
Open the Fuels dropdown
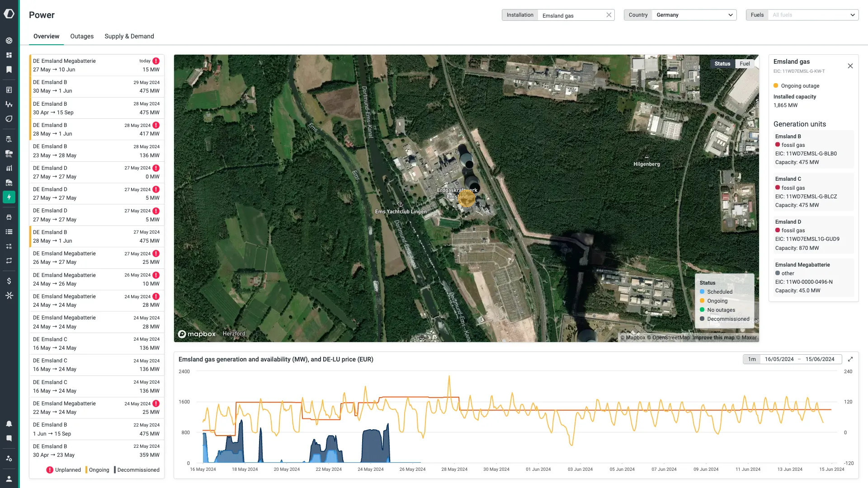(x=812, y=14)
